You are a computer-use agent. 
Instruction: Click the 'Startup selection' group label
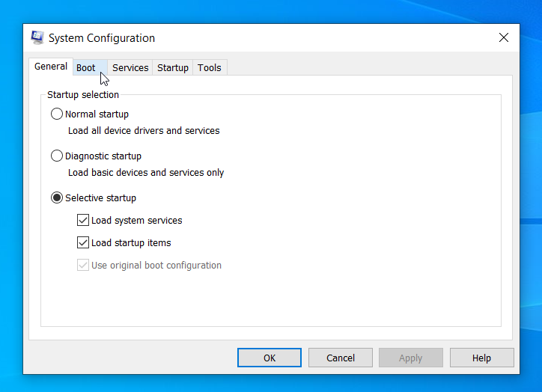click(x=83, y=94)
